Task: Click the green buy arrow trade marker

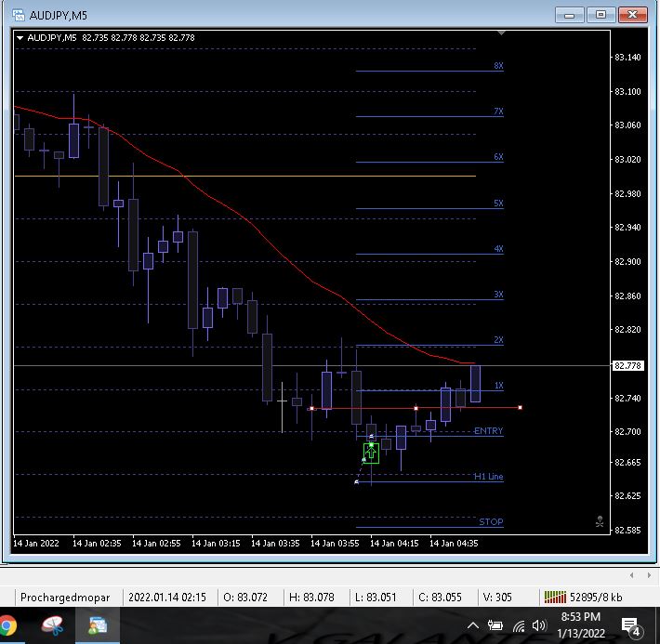Action: pyautogui.click(x=371, y=453)
